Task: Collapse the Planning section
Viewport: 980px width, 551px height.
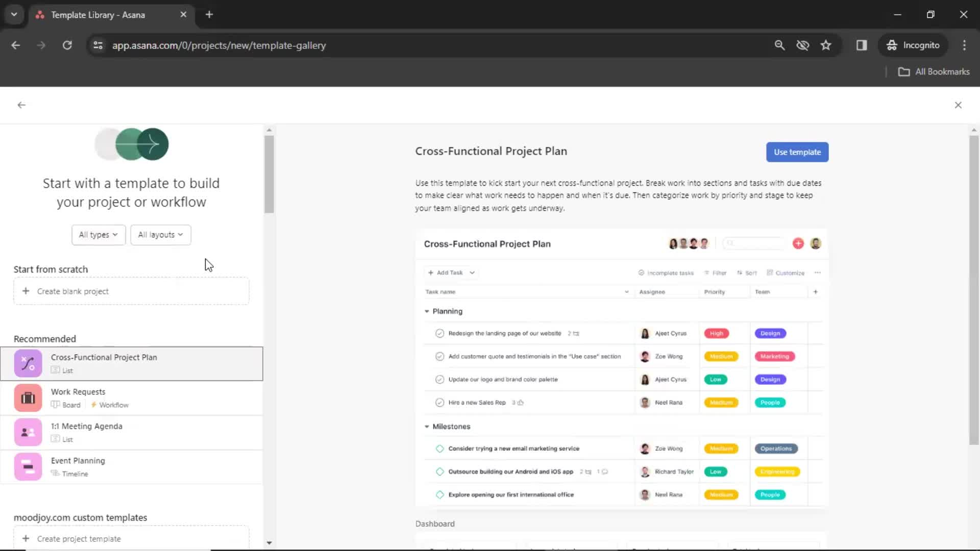Action: (427, 311)
